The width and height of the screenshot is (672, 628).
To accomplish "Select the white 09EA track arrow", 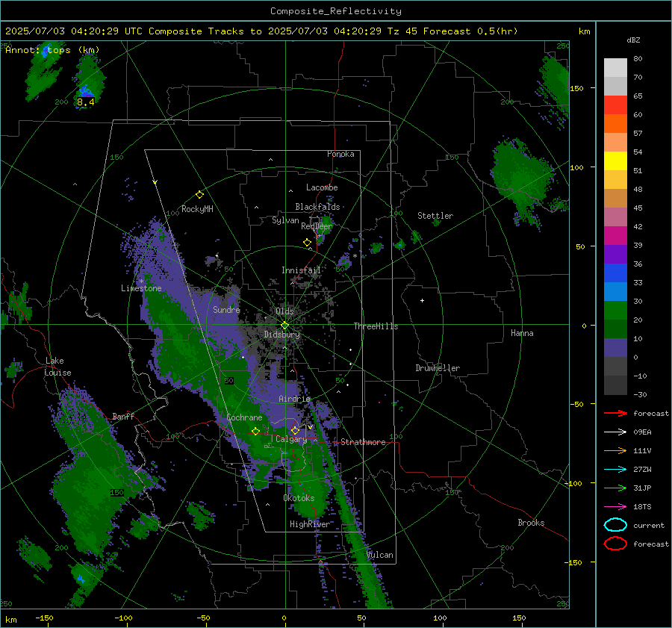I will click(x=615, y=432).
